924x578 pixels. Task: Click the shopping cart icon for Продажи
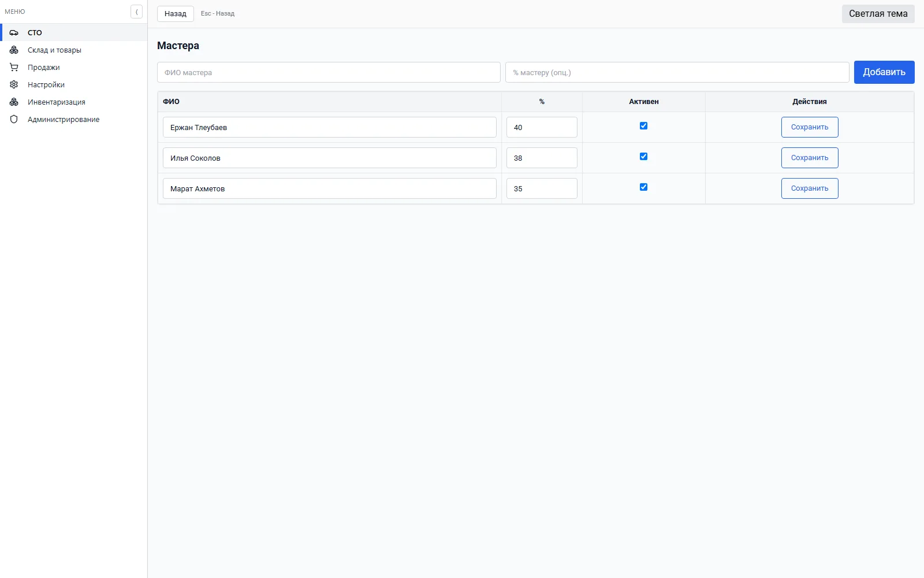click(14, 67)
